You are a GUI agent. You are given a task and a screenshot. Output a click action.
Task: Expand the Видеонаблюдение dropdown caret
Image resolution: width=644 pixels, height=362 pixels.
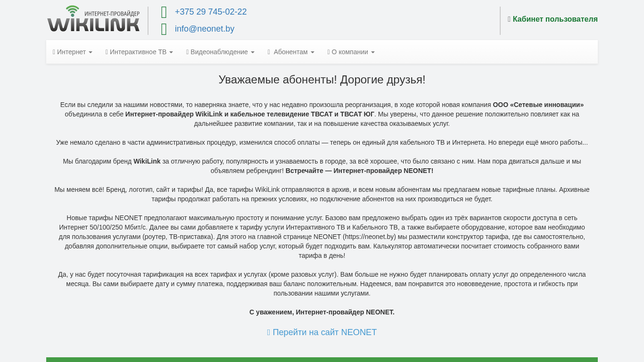(253, 52)
